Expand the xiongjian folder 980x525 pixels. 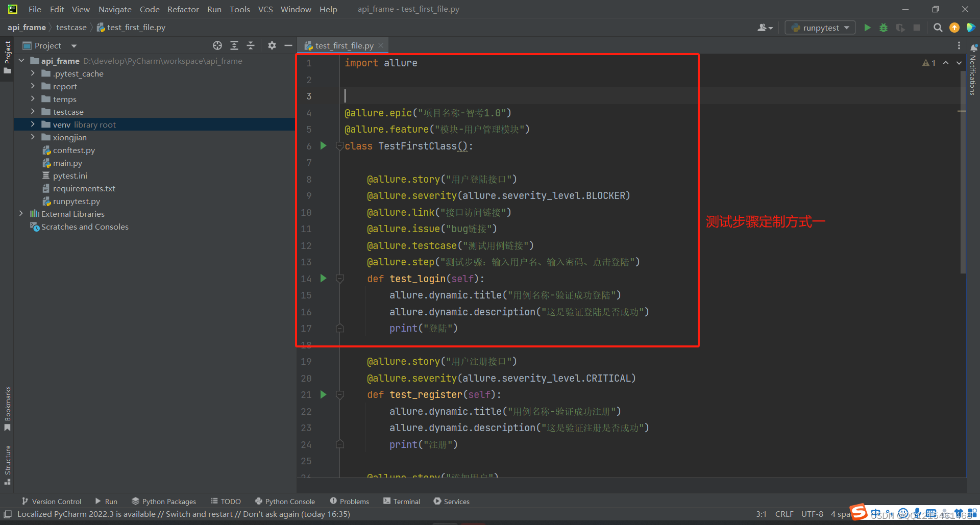(33, 137)
